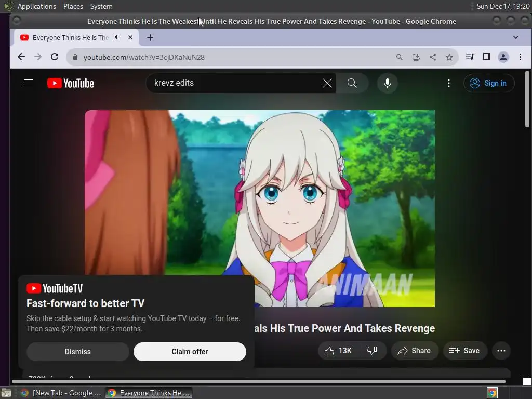Viewport: 532px width, 399px height.
Task: Open Chrome three-dot menu
Action: point(520,57)
